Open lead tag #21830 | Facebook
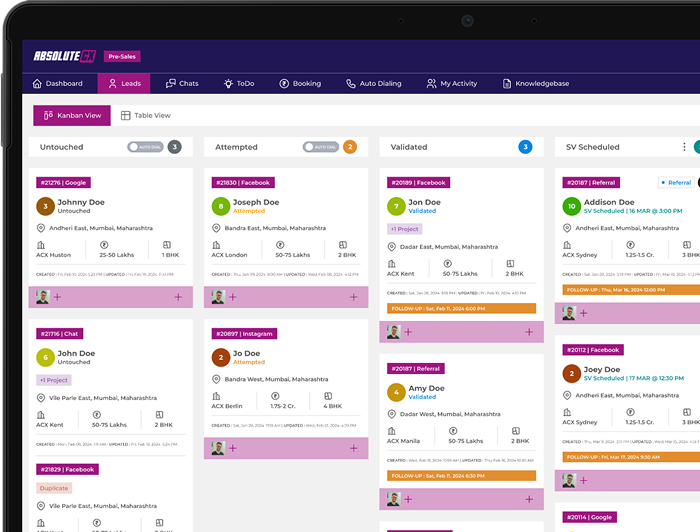This screenshot has width=700, height=532. coord(243,183)
